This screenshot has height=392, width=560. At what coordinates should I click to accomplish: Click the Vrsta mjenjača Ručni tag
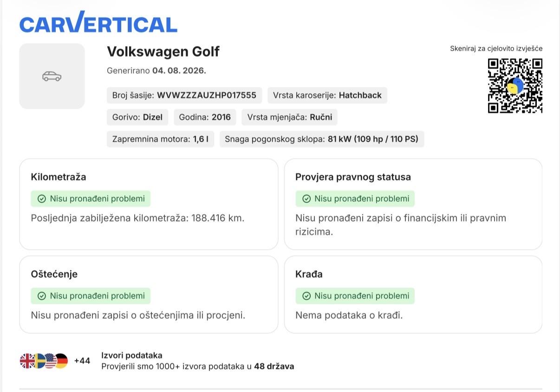(x=290, y=117)
